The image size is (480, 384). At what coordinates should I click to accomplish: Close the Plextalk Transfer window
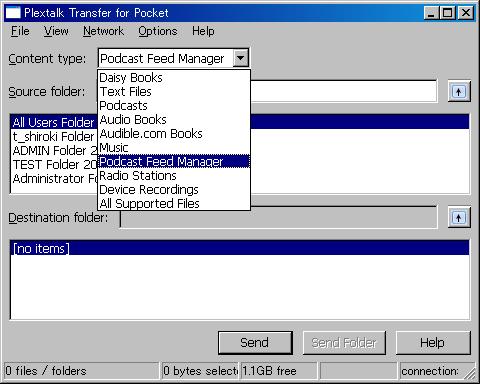pos(466,13)
